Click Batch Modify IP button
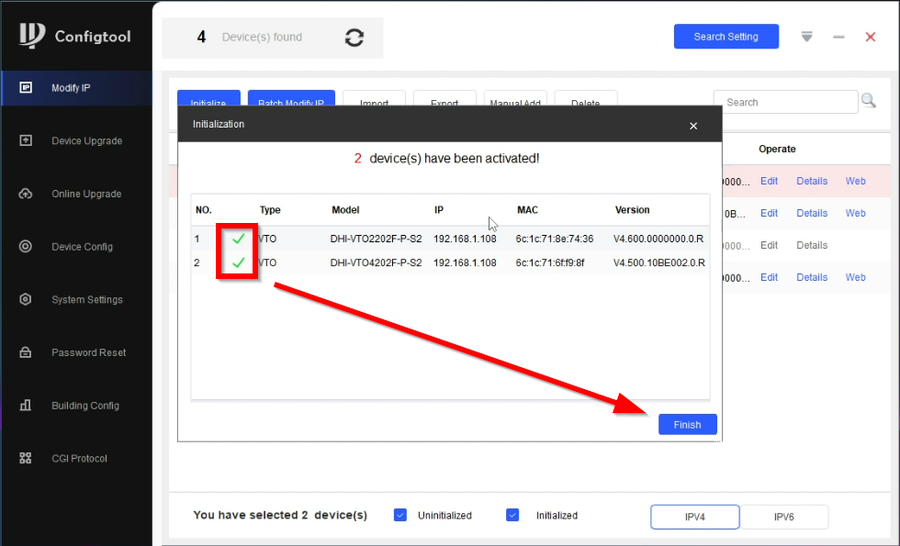 [x=291, y=98]
